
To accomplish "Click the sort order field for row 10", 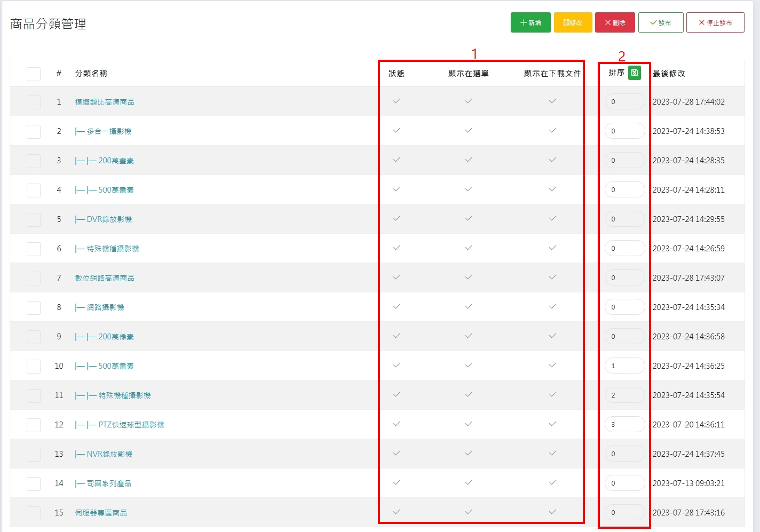I will tap(624, 366).
